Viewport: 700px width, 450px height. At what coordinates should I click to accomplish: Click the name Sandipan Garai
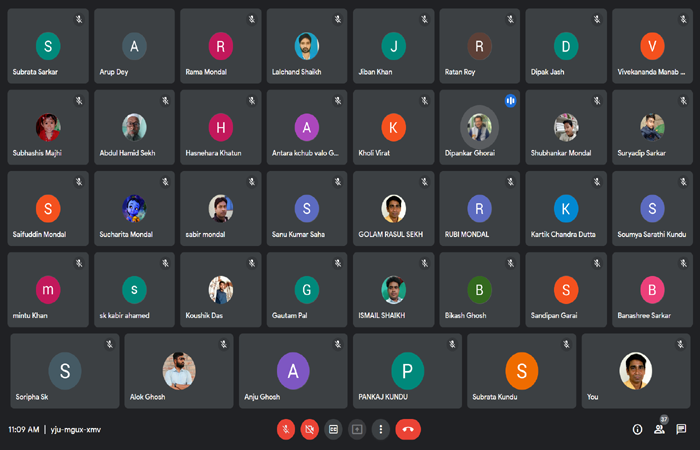(554, 316)
